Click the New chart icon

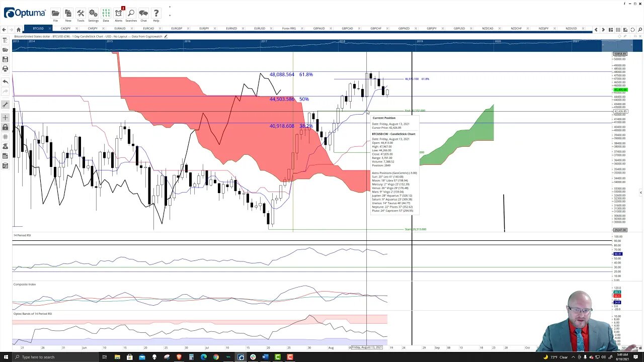pos(68,13)
